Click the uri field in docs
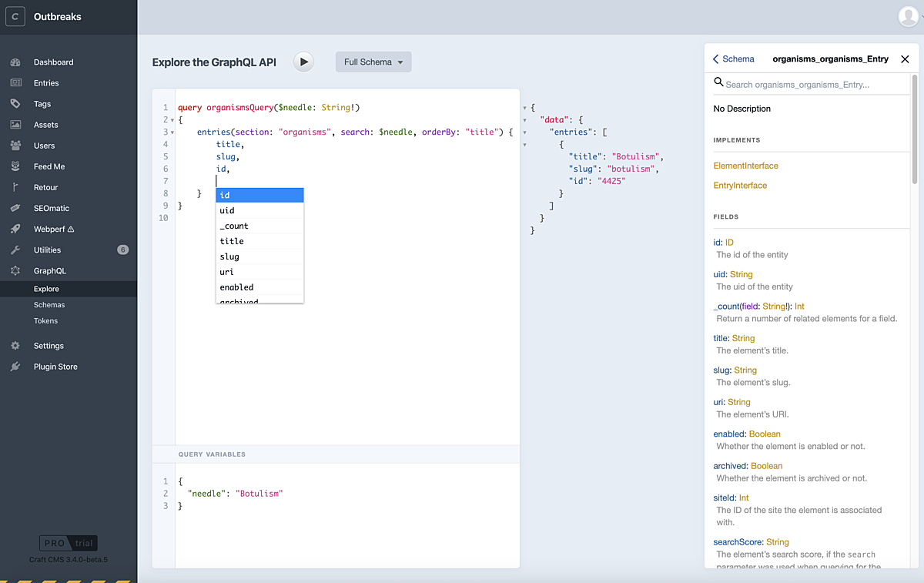Screen dimensions: 924x583 (719, 402)
